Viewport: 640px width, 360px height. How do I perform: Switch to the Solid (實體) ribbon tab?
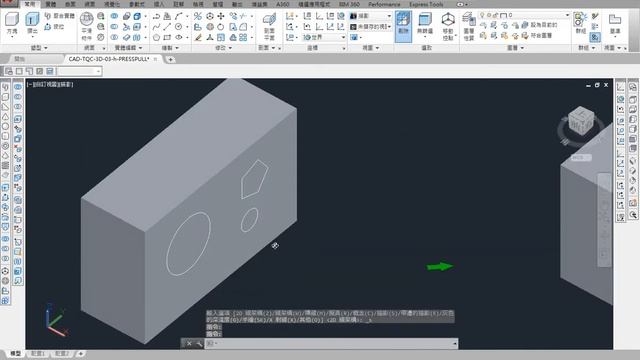click(51, 4)
